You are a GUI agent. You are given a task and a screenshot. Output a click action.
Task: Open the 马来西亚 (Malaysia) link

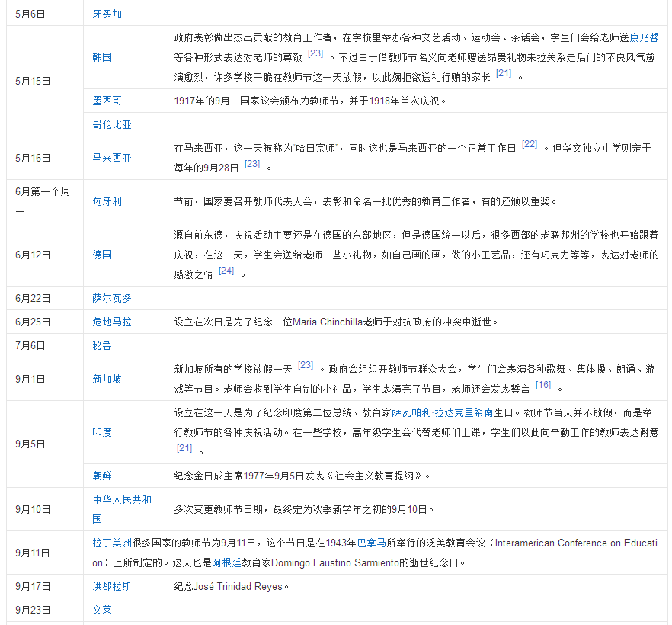(112, 159)
